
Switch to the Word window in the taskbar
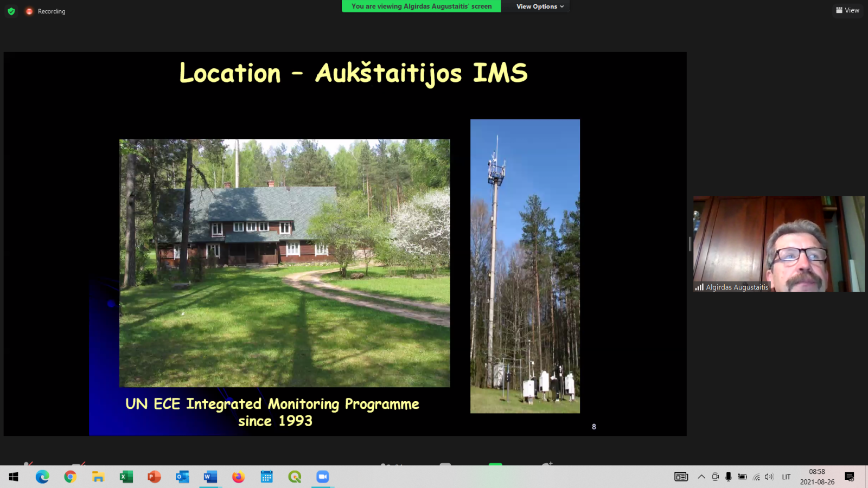210,477
